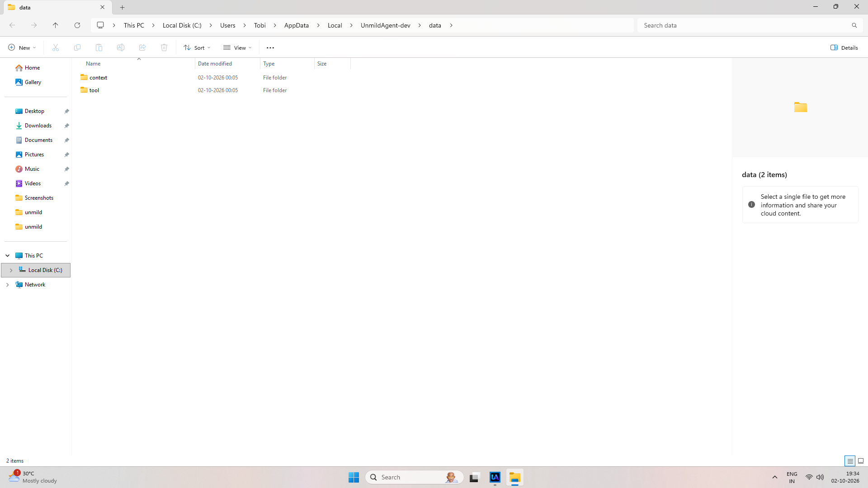Switch to large thumbnails view icon
The image size is (868, 488).
(861, 461)
